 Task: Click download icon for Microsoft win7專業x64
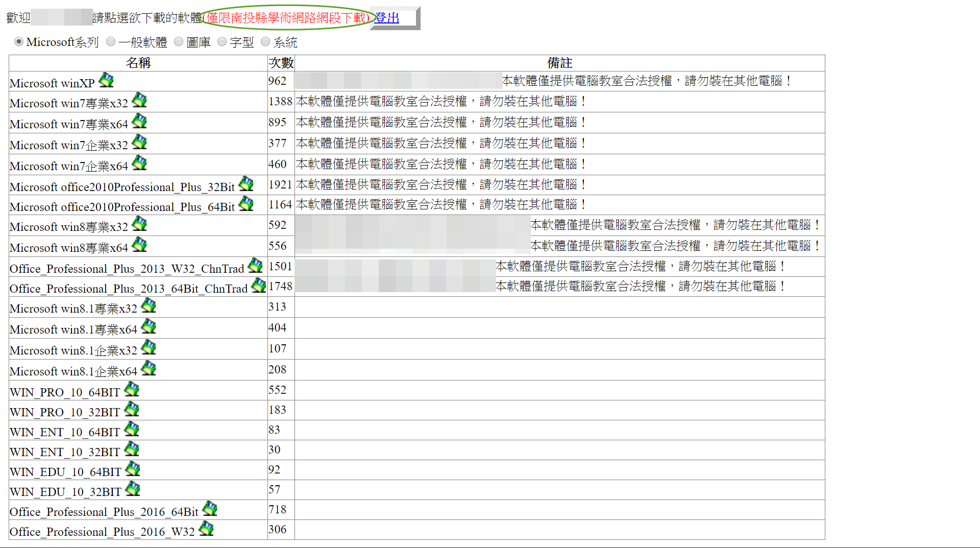[139, 121]
